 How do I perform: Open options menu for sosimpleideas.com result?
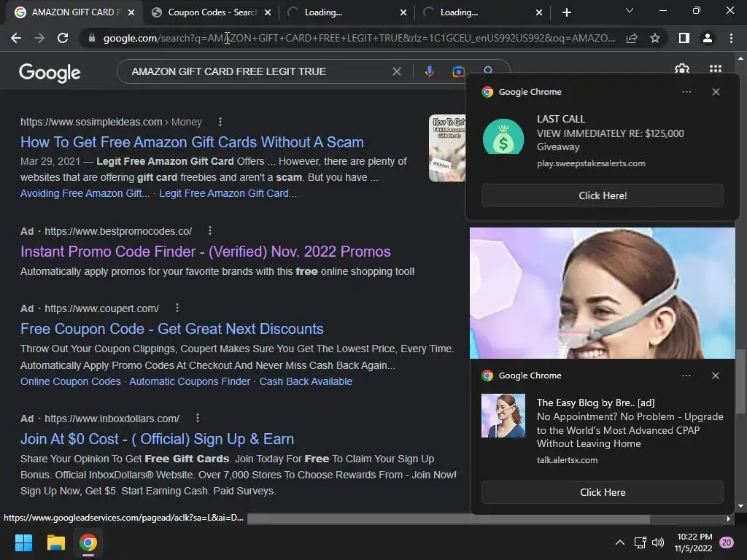tap(220, 122)
